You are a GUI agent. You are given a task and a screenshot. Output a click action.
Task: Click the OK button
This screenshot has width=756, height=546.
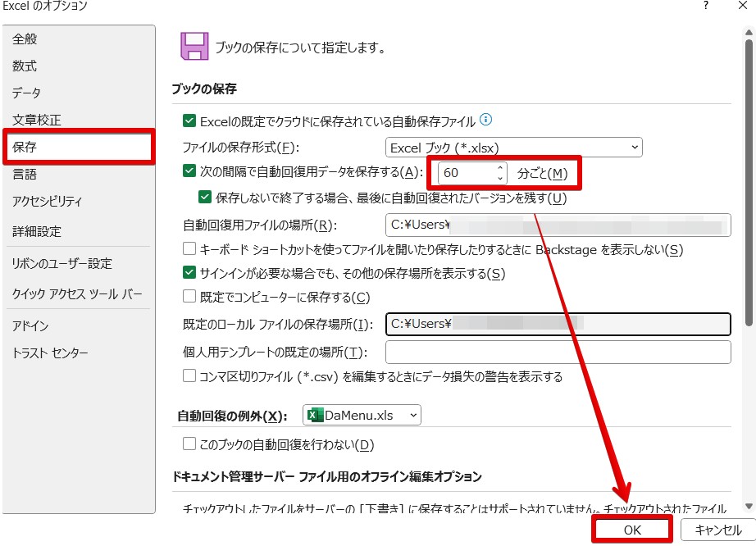(x=631, y=530)
